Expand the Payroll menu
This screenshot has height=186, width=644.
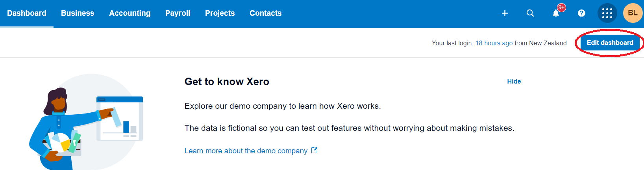[178, 13]
